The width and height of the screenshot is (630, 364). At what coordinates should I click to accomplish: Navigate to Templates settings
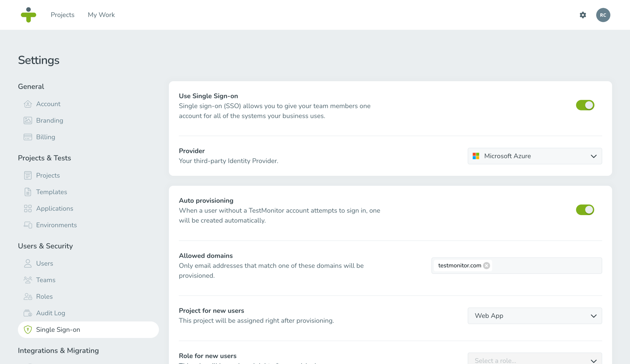[x=51, y=192]
